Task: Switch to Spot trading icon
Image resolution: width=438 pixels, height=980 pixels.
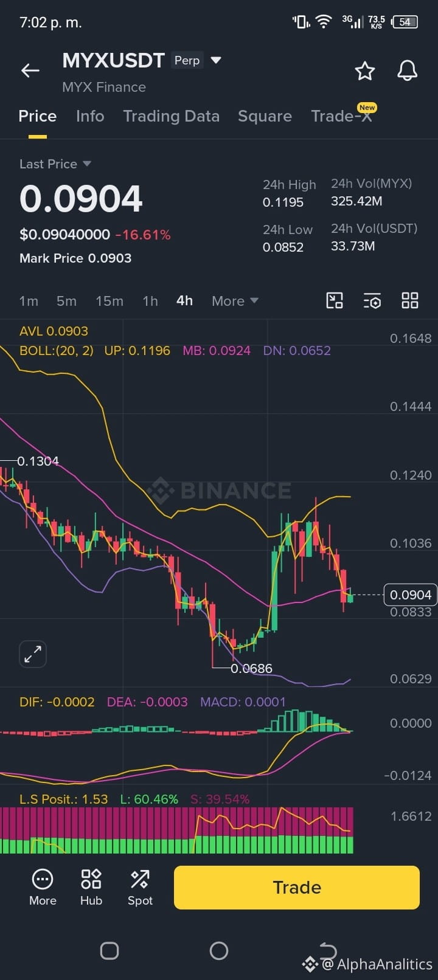Action: (140, 887)
